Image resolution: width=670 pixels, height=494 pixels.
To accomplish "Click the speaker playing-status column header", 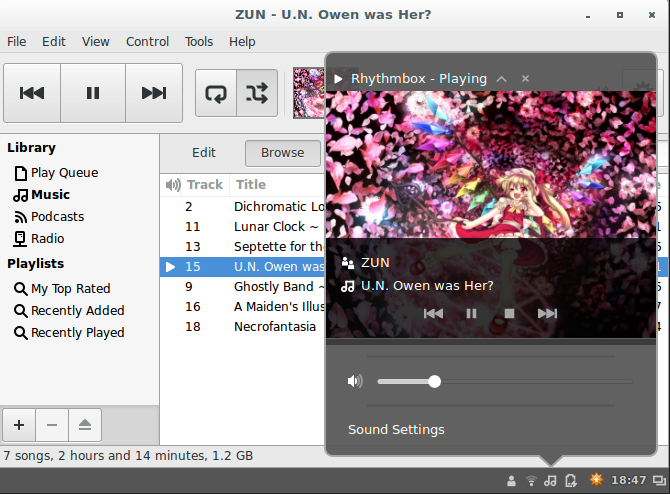I will 173,185.
